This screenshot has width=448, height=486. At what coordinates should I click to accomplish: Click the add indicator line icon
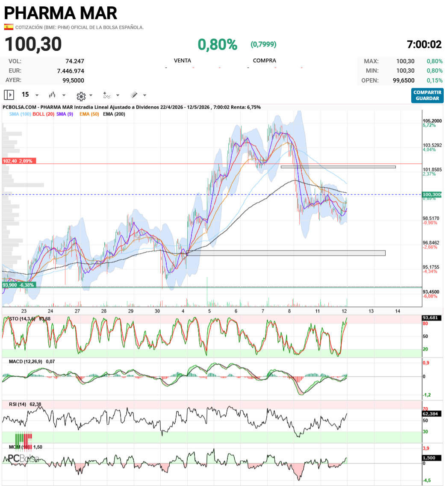tap(106, 95)
